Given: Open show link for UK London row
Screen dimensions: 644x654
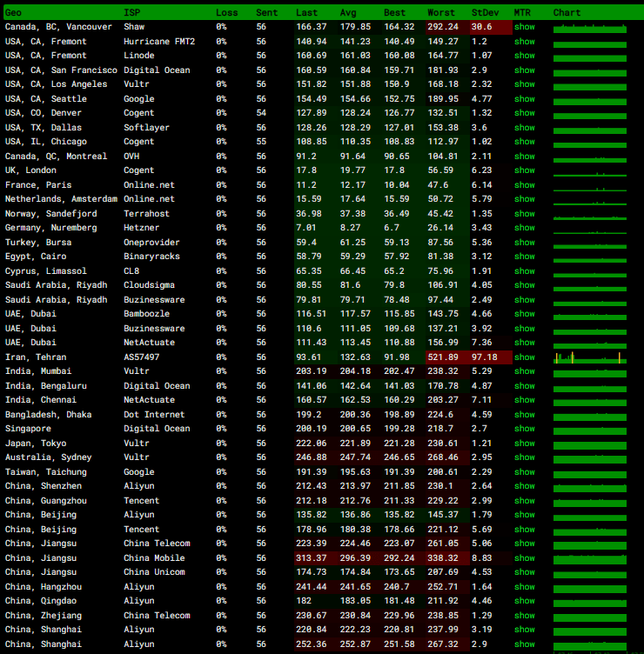Looking at the screenshot, I should point(524,170).
